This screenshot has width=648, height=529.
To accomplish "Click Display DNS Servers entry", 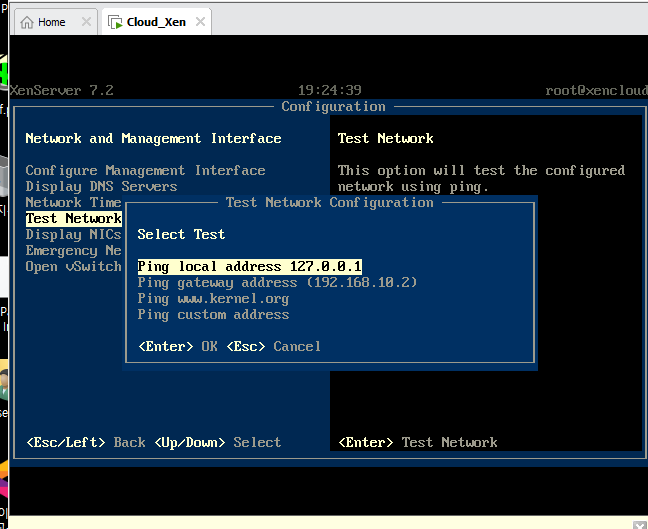I will (101, 187).
